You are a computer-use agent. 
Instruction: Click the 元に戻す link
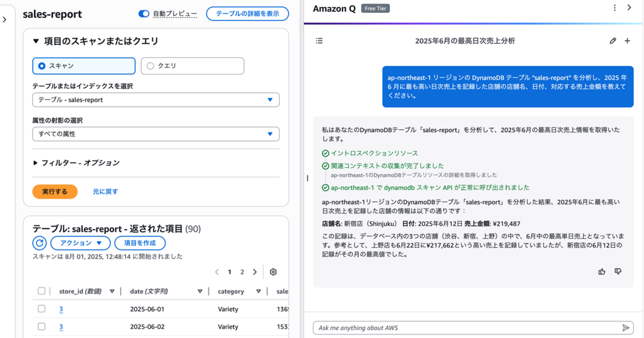[105, 192]
